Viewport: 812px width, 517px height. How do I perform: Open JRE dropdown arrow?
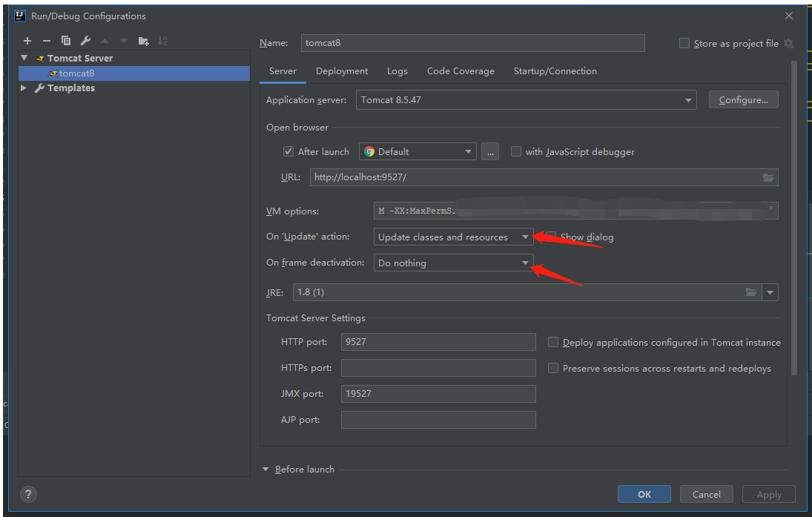tap(770, 292)
